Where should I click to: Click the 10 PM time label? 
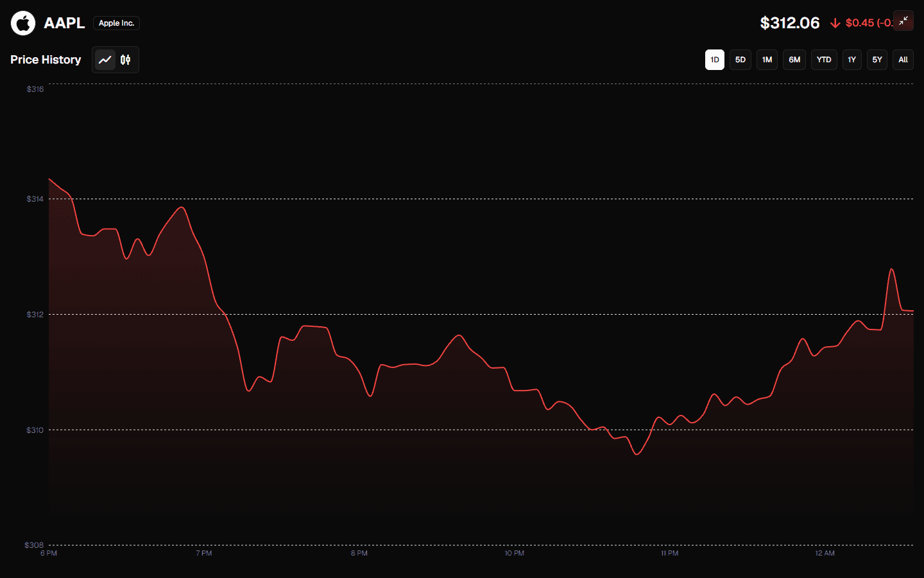click(515, 553)
